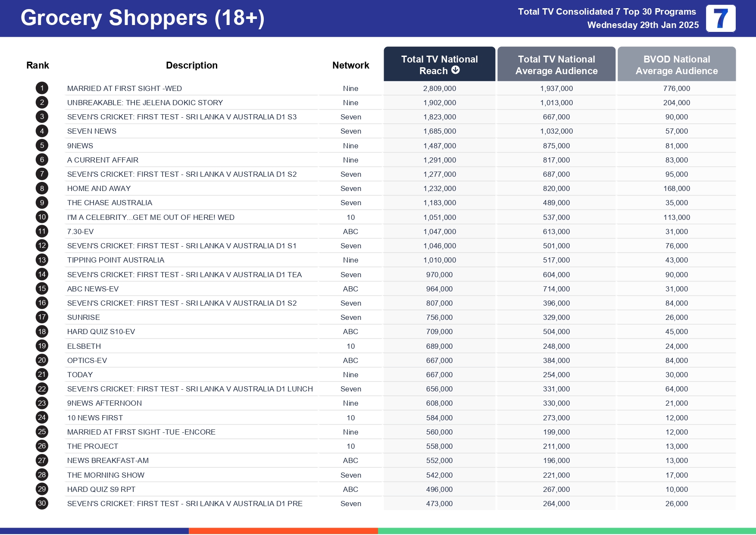Switch to Total TV National Average Audience column
The image size is (756, 535).
click(556, 65)
